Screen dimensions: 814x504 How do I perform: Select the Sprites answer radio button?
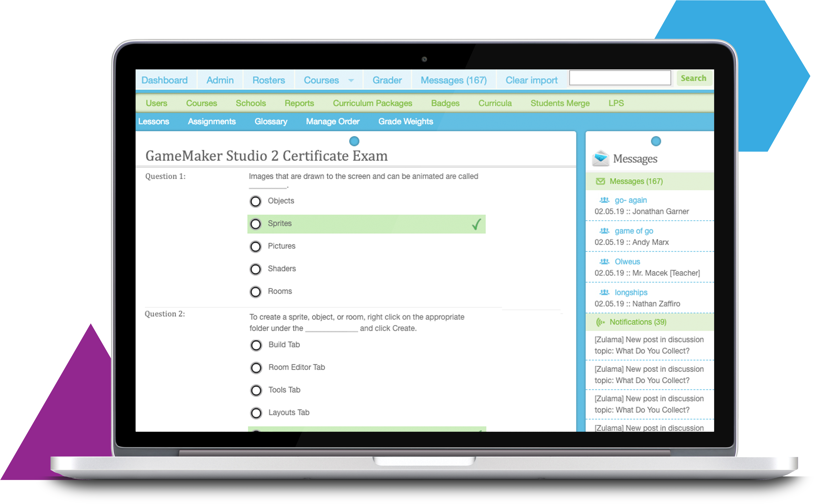pyautogui.click(x=256, y=224)
